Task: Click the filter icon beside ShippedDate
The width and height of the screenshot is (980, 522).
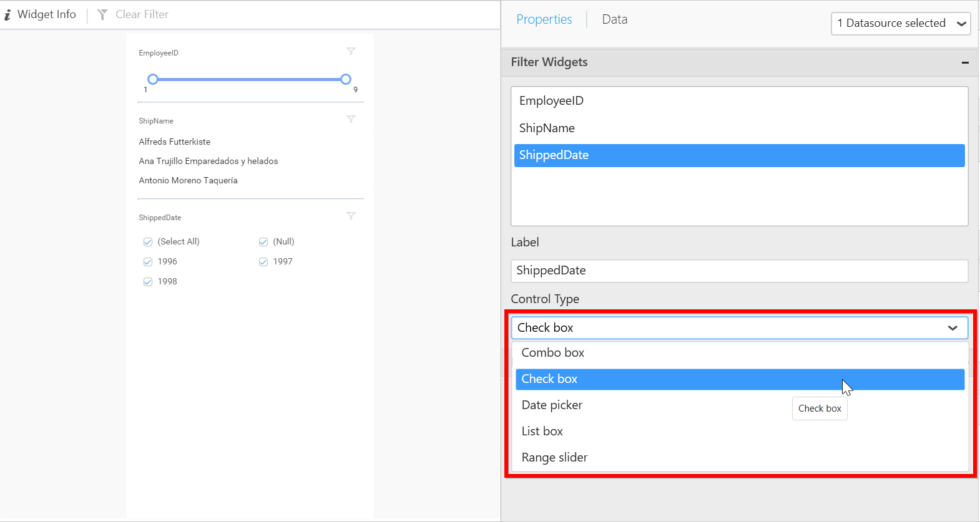Action: (351, 216)
